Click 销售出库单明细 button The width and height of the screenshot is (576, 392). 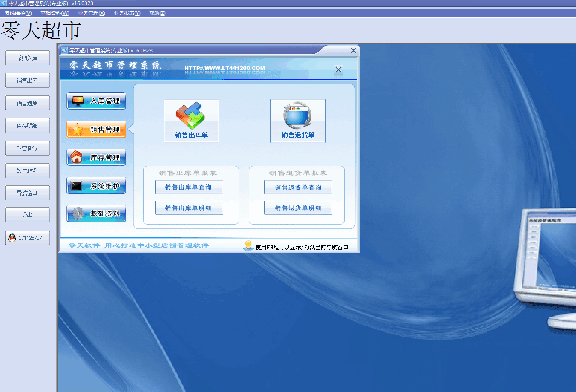coord(189,208)
